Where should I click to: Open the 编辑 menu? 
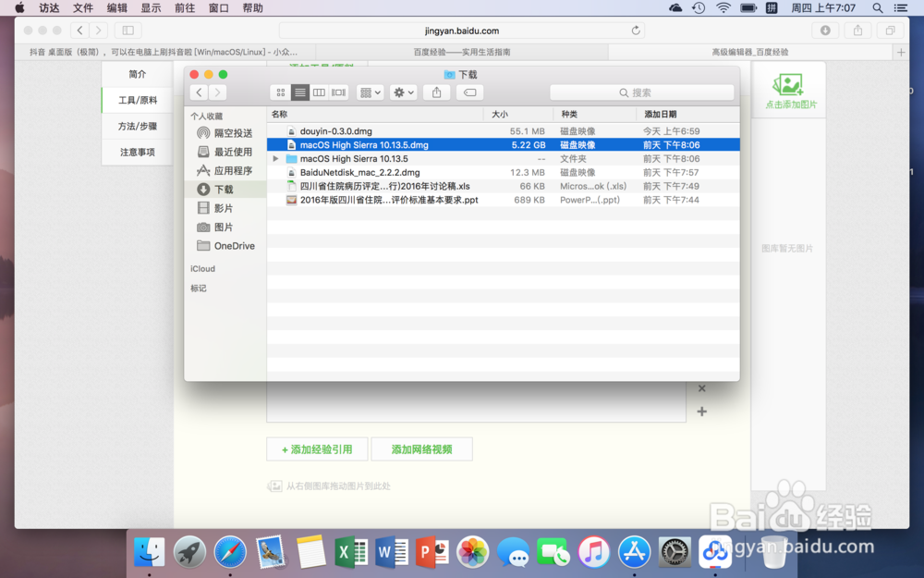(117, 7)
